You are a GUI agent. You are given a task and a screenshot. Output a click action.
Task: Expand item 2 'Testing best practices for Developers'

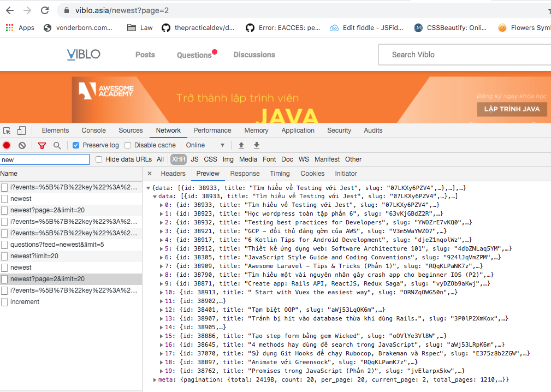[x=161, y=222]
